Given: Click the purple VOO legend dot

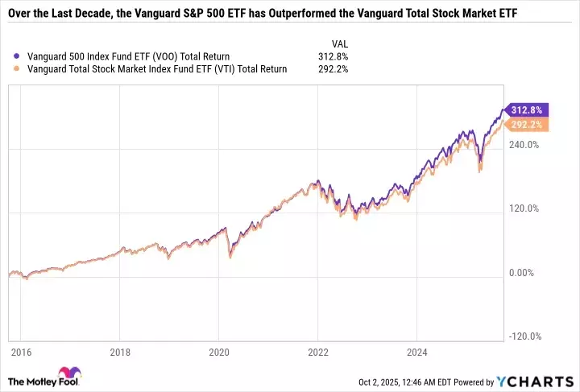Looking at the screenshot, I should pos(19,56).
